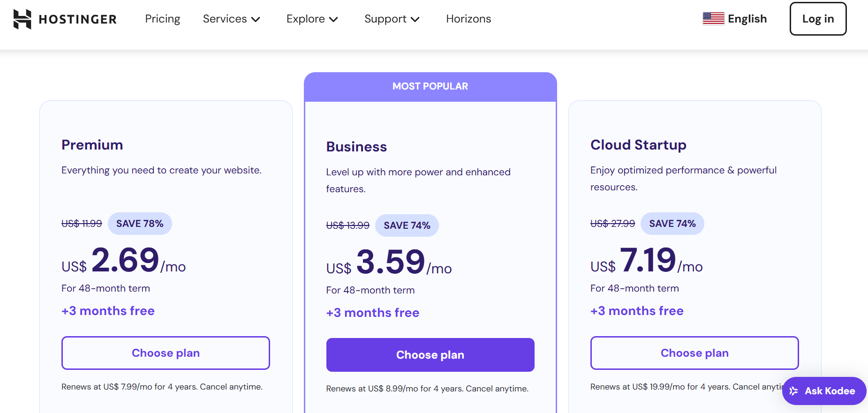Viewport: 868px width, 413px height.
Task: Click 'Renews at US$ 19.99/mo' note
Action: point(687,387)
